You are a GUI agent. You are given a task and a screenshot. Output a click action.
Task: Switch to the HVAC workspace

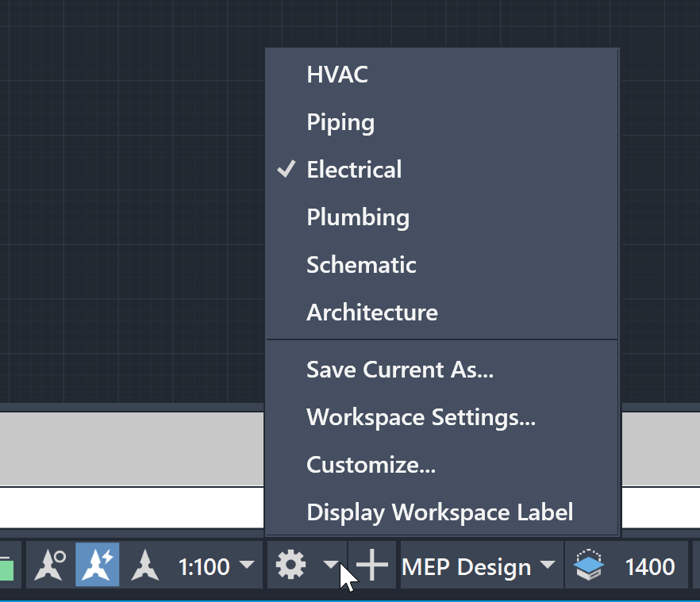(337, 74)
